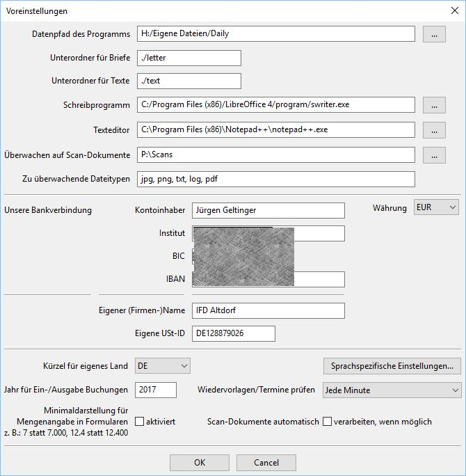Close the Voreinstellungen dialog

454,10
